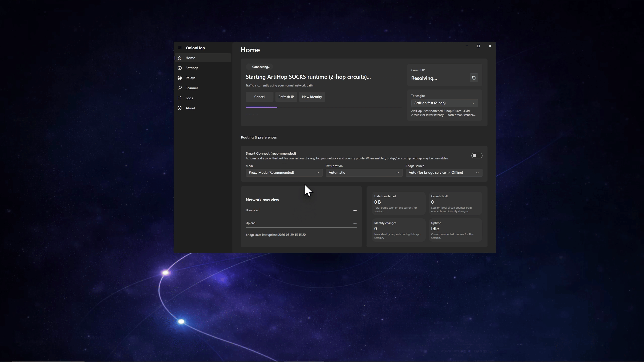This screenshot has width=644, height=362.
Task: Go to Settings page label
Action: [192, 68]
